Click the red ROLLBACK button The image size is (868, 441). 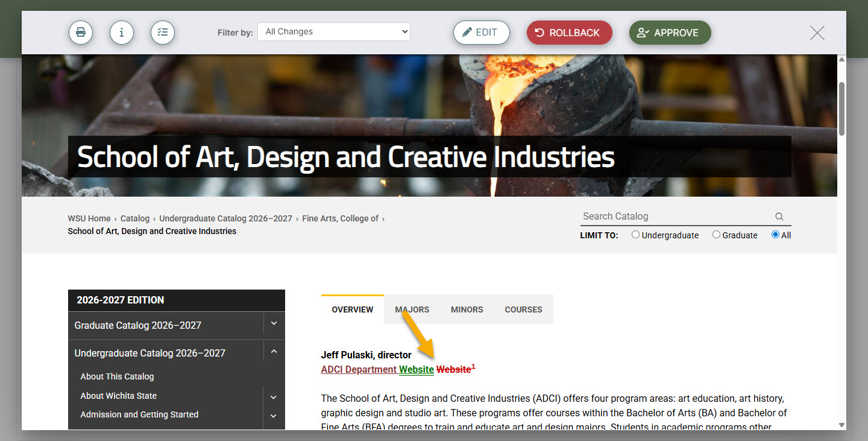coord(570,33)
